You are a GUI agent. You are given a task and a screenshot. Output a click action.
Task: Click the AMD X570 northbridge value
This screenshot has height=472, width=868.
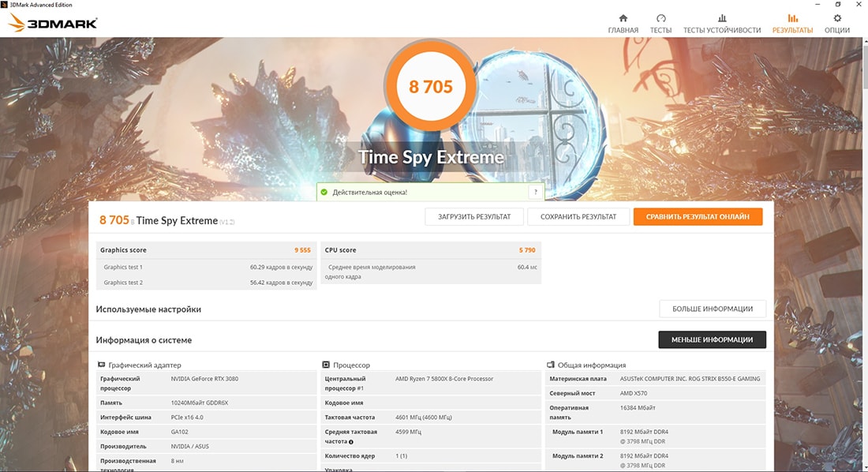point(634,393)
